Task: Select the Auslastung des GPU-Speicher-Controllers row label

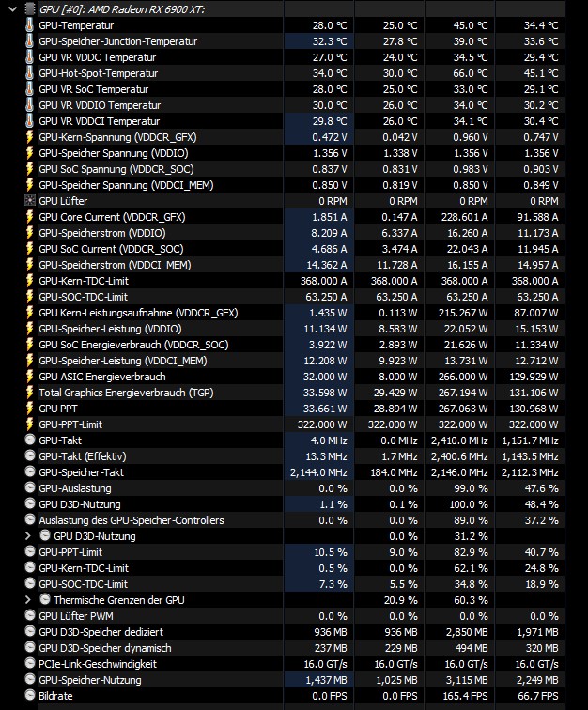Action: click(x=132, y=520)
